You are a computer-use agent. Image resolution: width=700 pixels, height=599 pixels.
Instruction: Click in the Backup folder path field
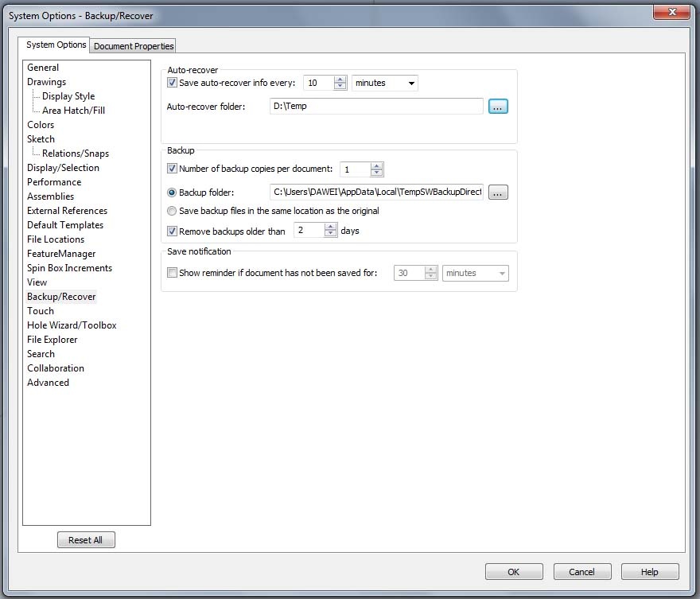(376, 193)
